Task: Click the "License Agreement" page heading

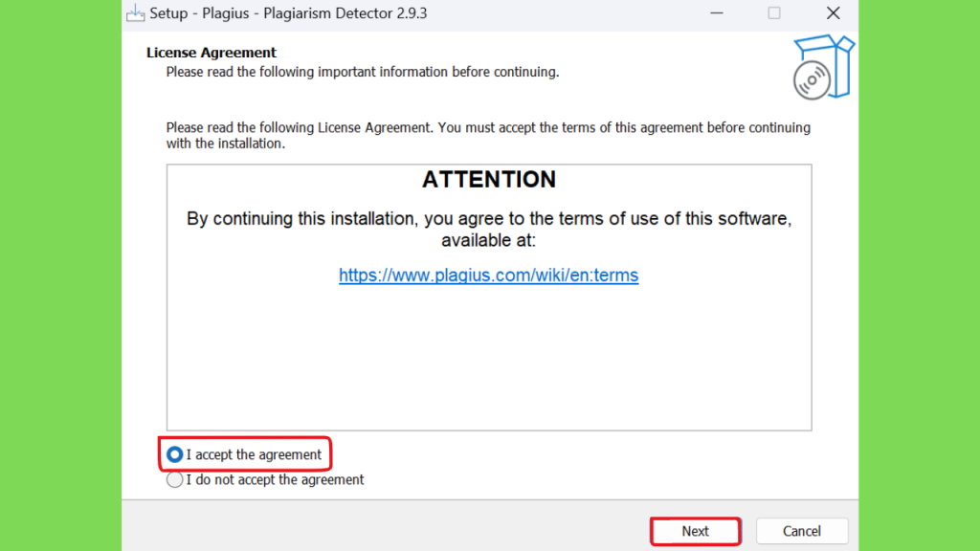Action: pos(212,53)
